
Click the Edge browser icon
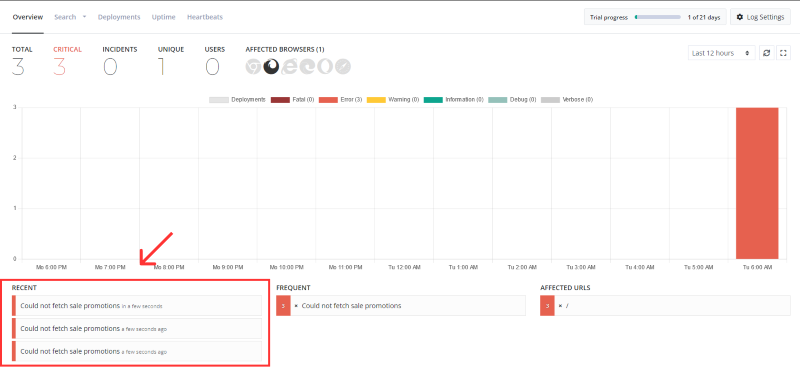(x=307, y=67)
